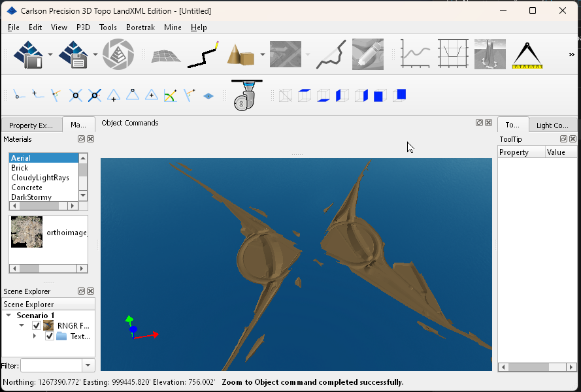Open the View menu
This screenshot has height=392, width=581.
[x=59, y=27]
